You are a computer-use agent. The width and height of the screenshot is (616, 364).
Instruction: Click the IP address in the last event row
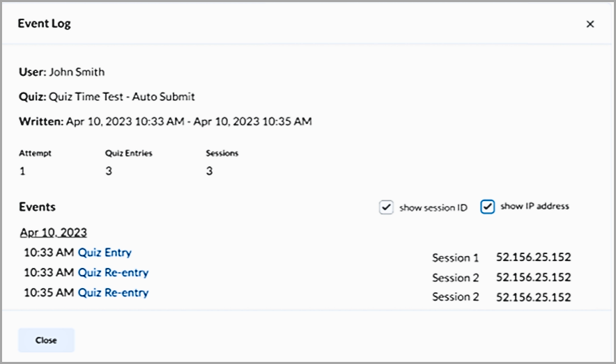tap(533, 297)
